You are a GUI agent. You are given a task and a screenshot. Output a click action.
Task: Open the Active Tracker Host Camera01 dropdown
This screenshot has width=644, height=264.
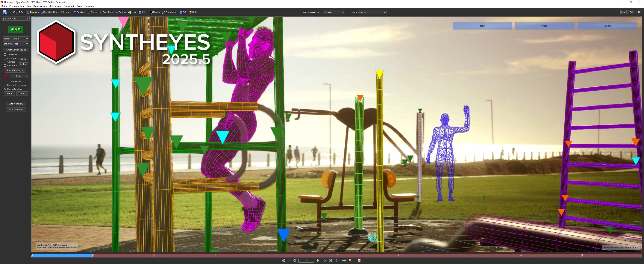tap(334, 12)
